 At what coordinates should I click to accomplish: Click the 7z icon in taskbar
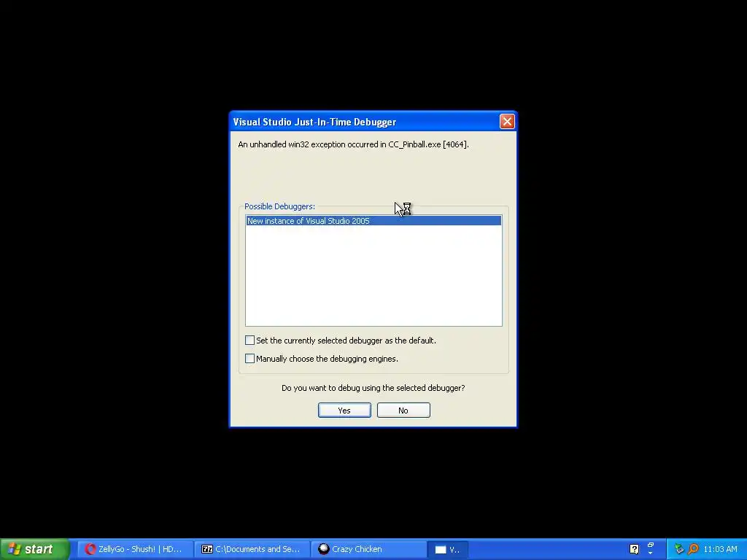point(206,549)
